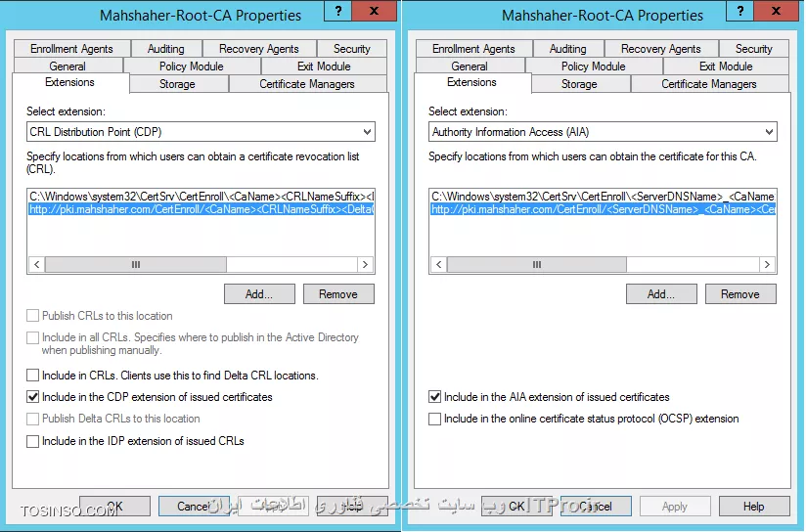The image size is (806, 532).
Task: Close the right Mahshaher-Root-CA Properties dialog
Action: point(777,11)
